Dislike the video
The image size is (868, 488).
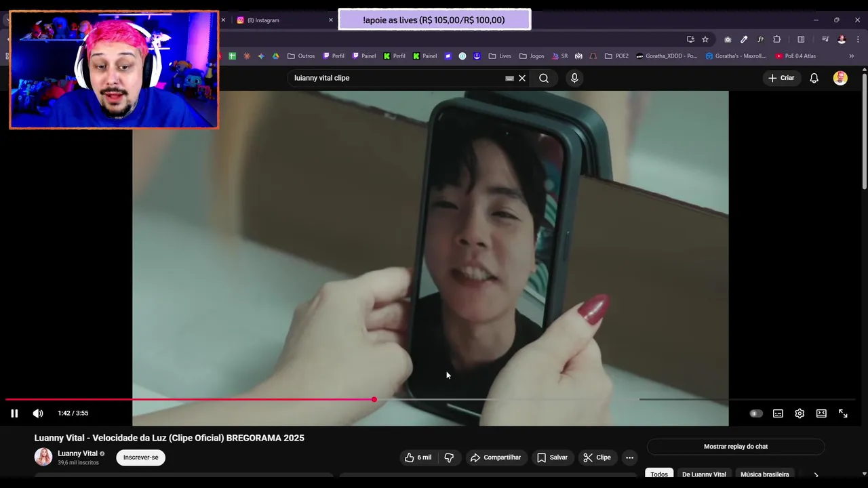[449, 457]
